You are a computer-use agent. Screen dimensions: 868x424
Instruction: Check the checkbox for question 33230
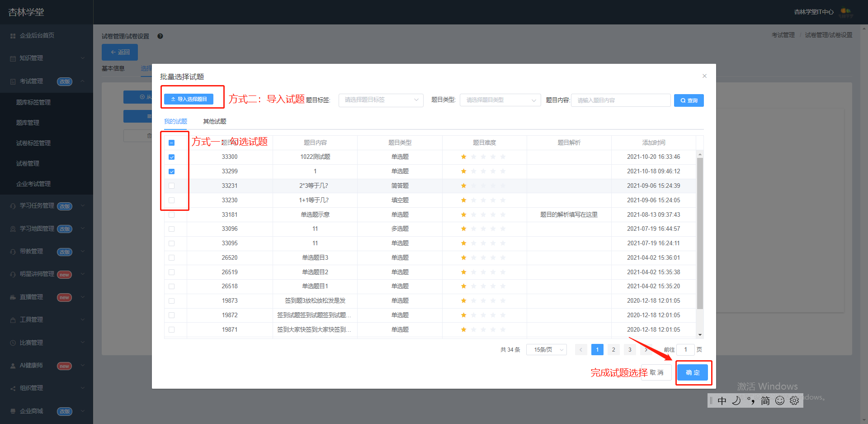tap(171, 200)
